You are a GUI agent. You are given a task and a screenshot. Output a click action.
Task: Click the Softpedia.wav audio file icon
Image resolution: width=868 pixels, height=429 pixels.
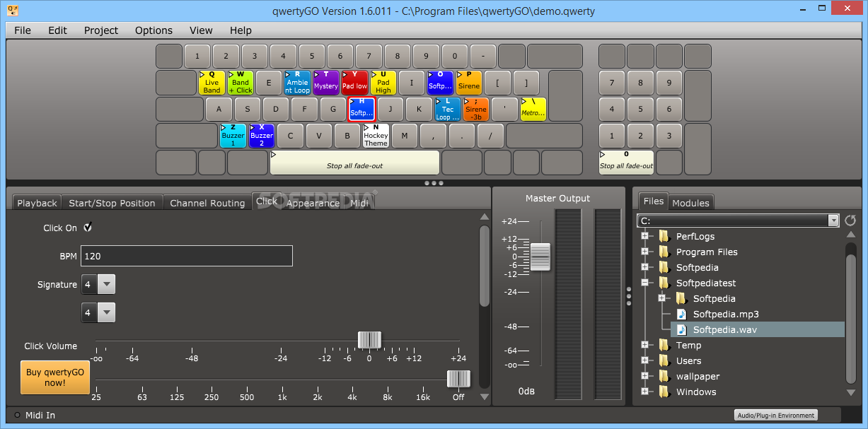681,329
